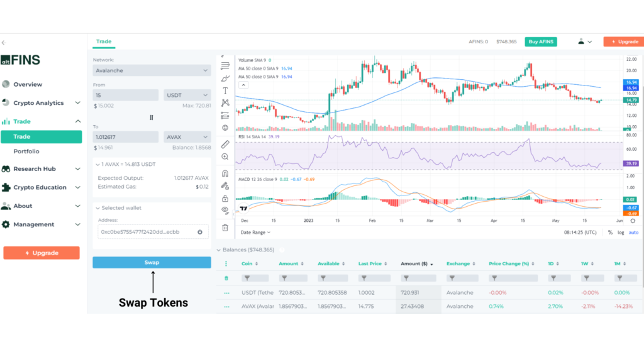Click the back arrow above altFINS logo

tap(4, 42)
